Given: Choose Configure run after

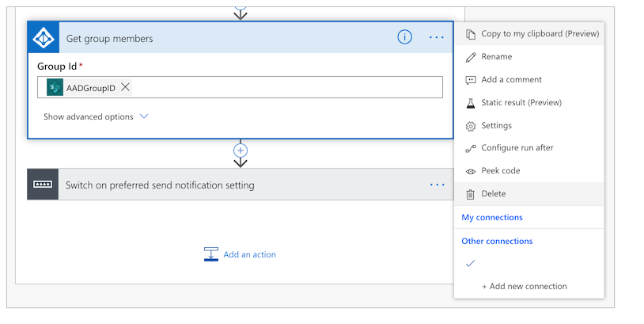Looking at the screenshot, I should (x=517, y=147).
